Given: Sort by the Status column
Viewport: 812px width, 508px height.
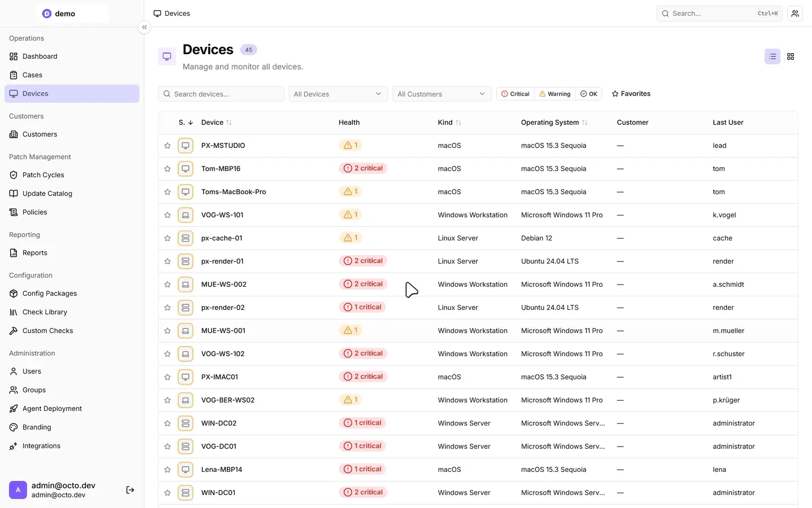Looking at the screenshot, I should click(186, 122).
